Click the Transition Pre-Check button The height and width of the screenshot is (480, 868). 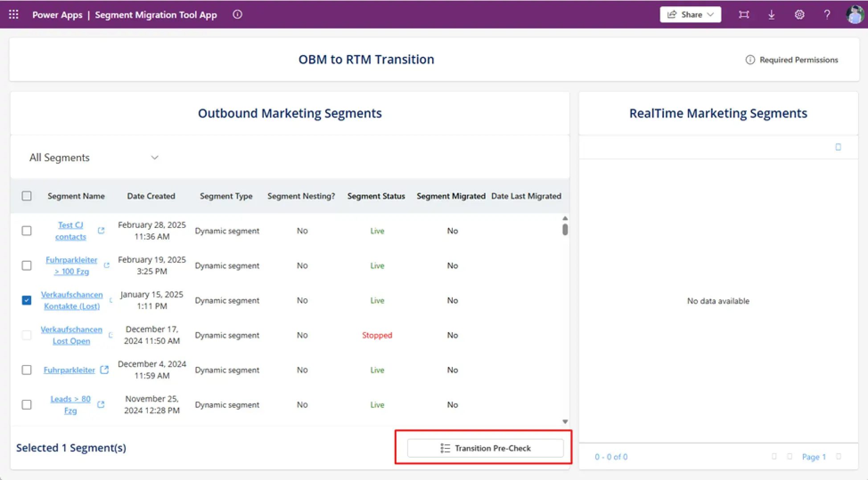(485, 448)
